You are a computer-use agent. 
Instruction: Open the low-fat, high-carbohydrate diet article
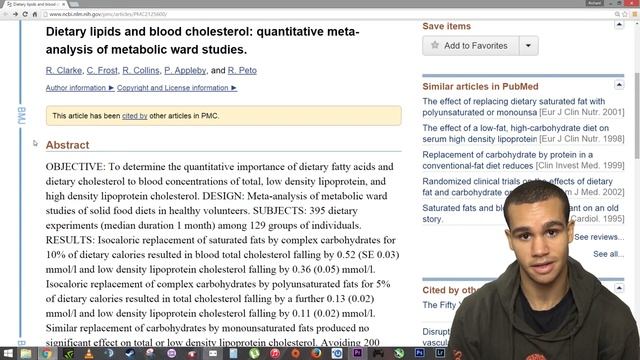[516, 133]
